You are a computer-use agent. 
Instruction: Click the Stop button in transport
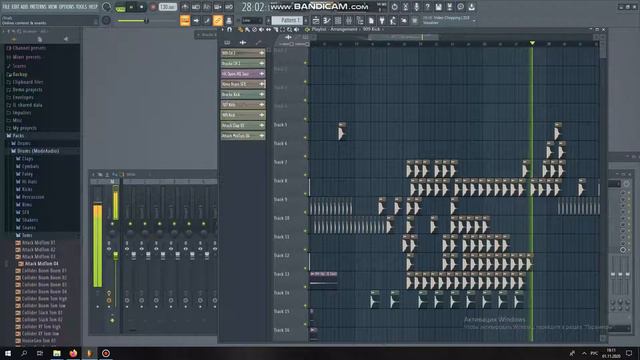pyautogui.click(x=142, y=7)
